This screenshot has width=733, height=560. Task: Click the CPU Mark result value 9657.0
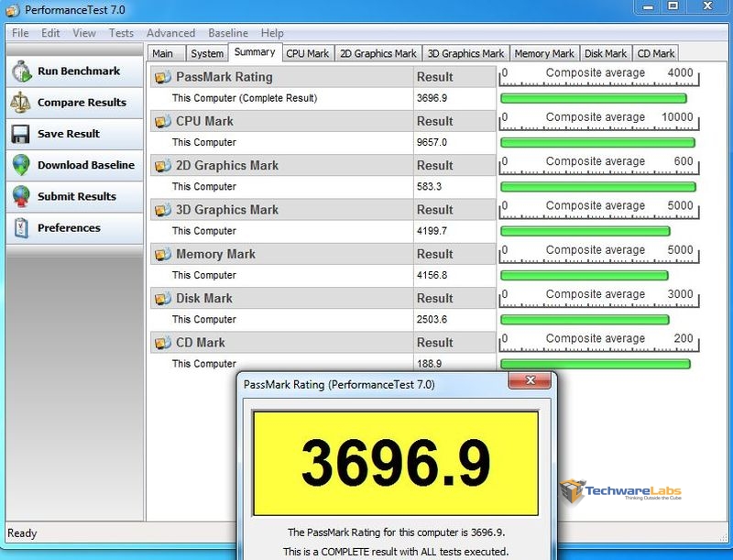[x=432, y=143]
